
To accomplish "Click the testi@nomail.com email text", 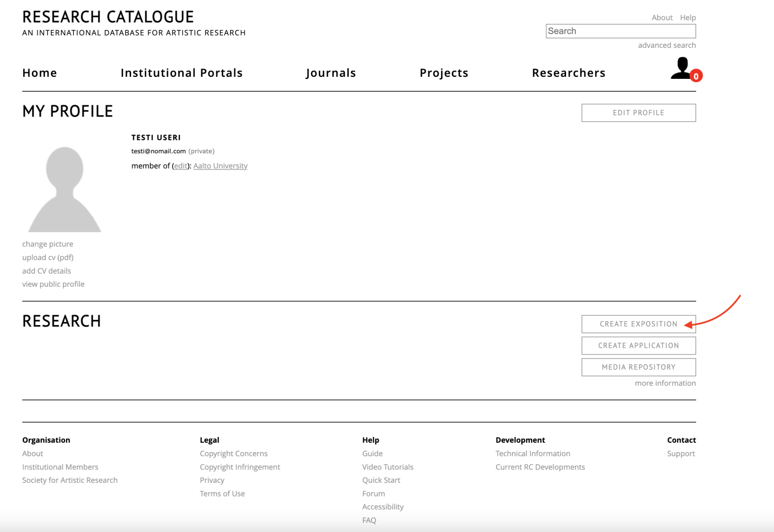I will pyautogui.click(x=158, y=151).
